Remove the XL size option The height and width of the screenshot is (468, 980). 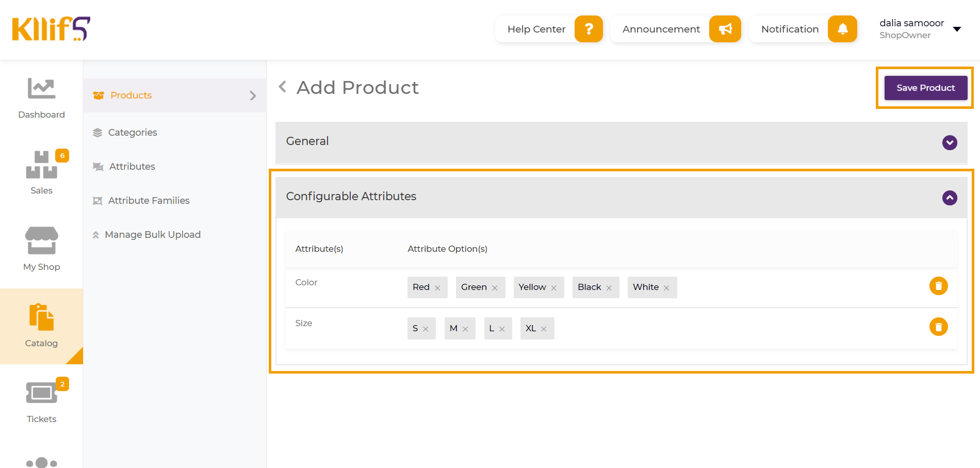click(x=544, y=329)
